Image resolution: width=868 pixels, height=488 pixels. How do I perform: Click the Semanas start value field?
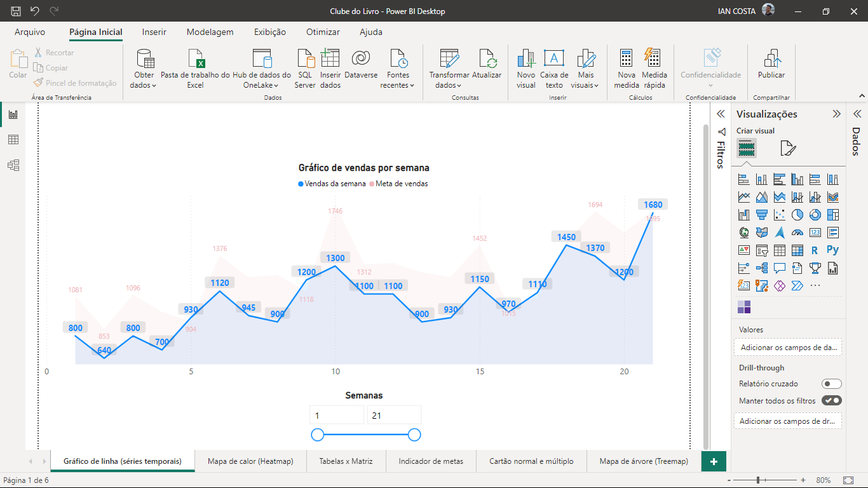[337, 415]
